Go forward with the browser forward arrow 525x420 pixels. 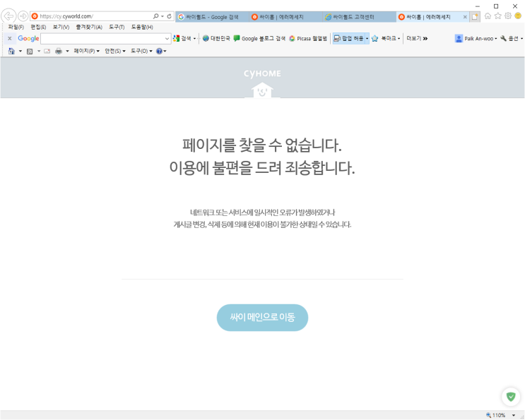coord(23,16)
